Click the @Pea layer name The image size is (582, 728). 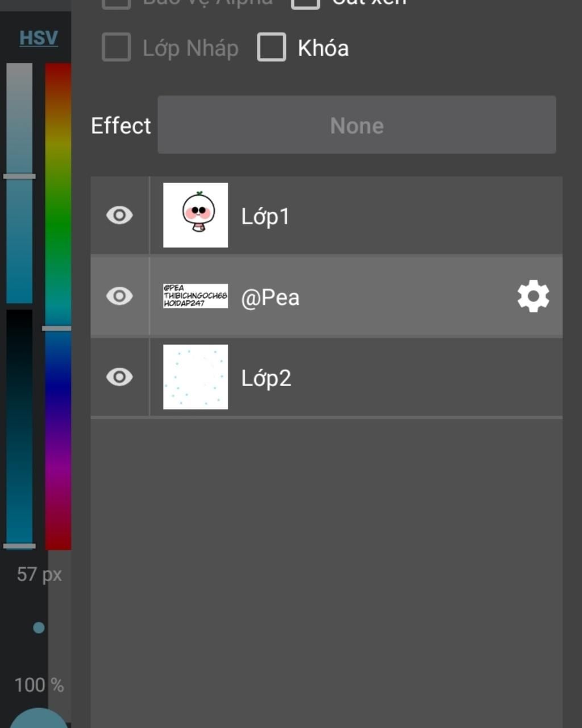[x=270, y=297]
